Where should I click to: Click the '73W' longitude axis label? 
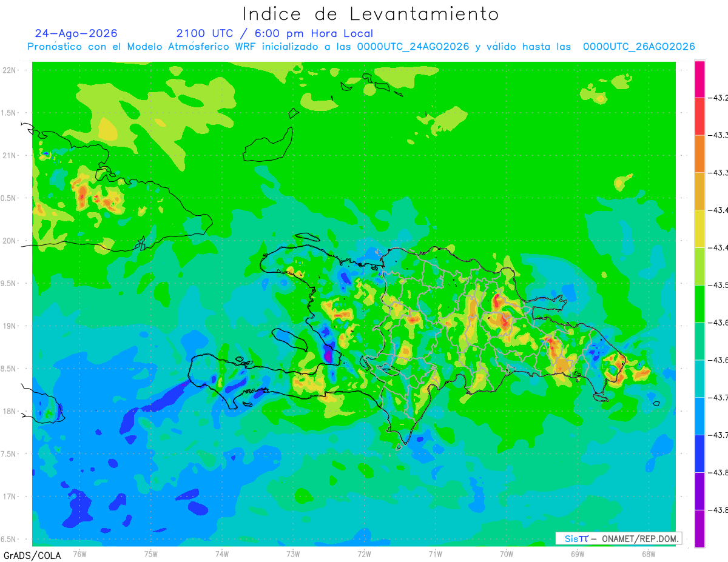(x=293, y=554)
